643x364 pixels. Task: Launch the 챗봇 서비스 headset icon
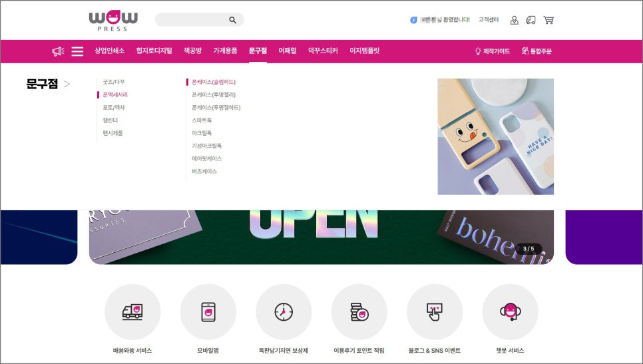pos(510,311)
